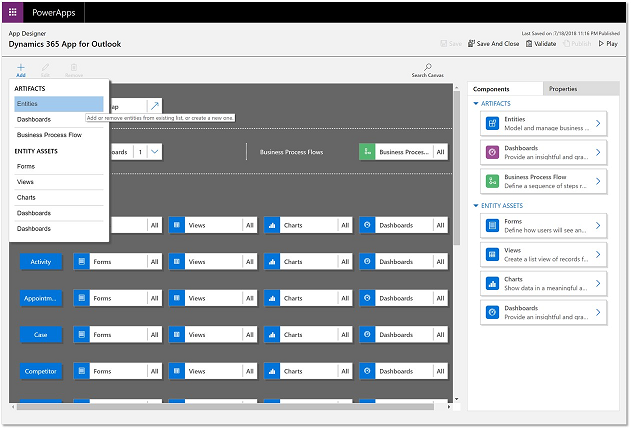Click Views icon in Competitor row
This screenshot has width=631, height=429.
click(177, 371)
